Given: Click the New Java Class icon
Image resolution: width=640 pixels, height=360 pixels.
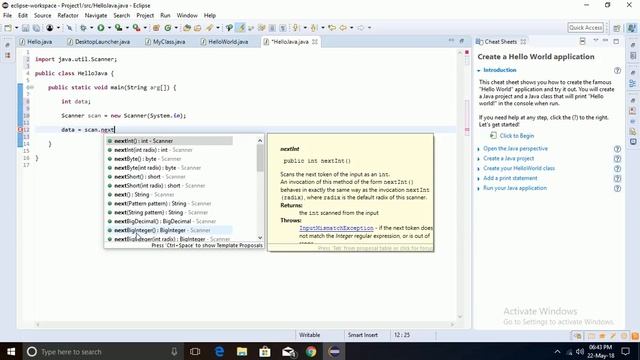Looking at the screenshot, I should (x=168, y=28).
